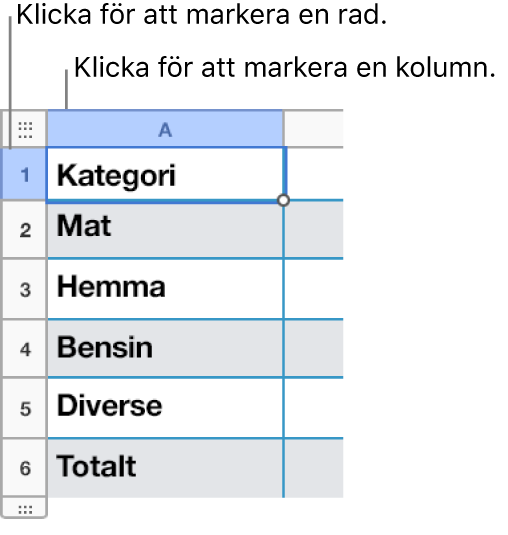Click the Bensin cell
Screen dimensions: 508x535
[165, 349]
